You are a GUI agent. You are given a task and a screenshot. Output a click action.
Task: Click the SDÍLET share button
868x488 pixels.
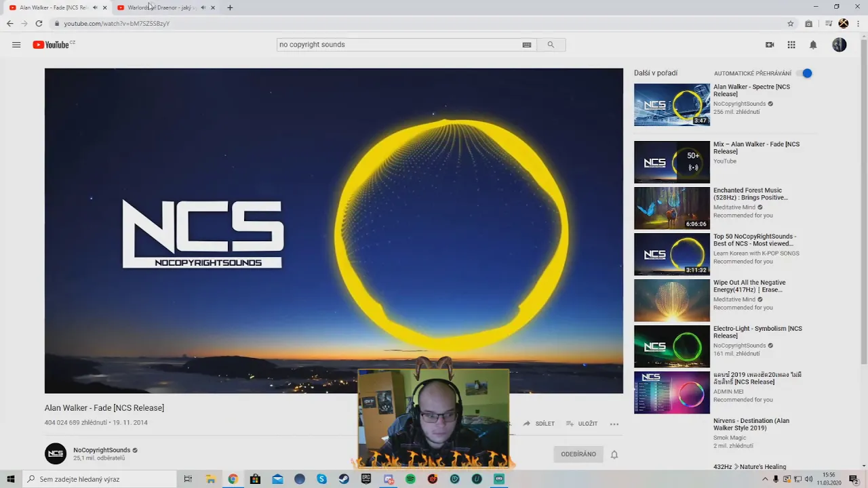(539, 424)
